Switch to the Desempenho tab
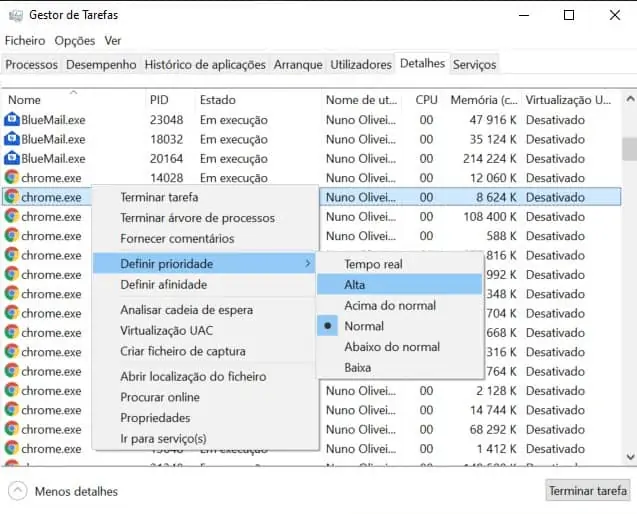This screenshot has width=637, height=514. tap(101, 64)
